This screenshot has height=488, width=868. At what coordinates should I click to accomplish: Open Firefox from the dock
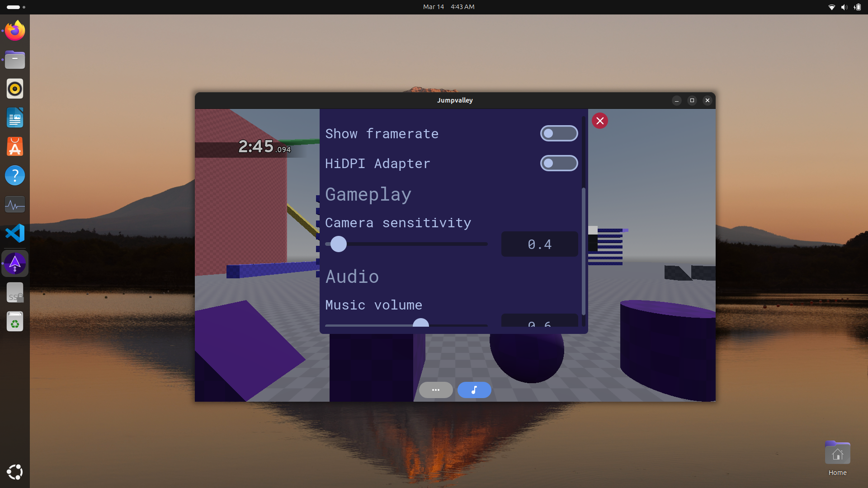click(15, 31)
